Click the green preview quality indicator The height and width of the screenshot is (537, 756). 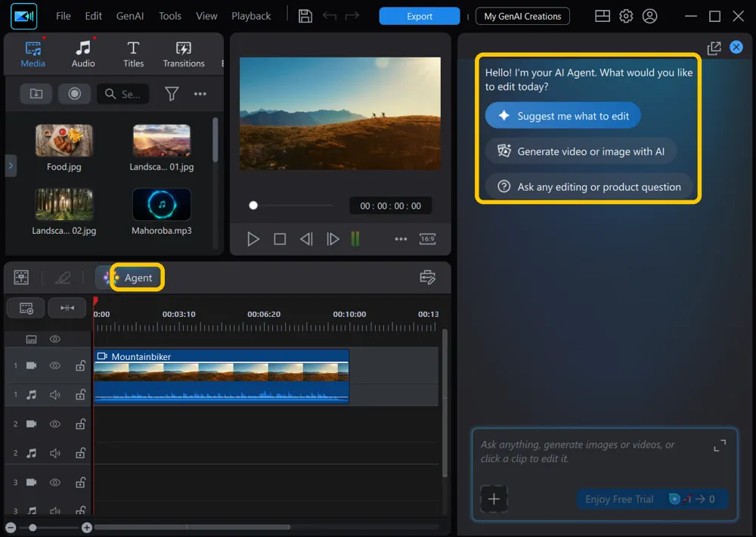click(x=355, y=239)
